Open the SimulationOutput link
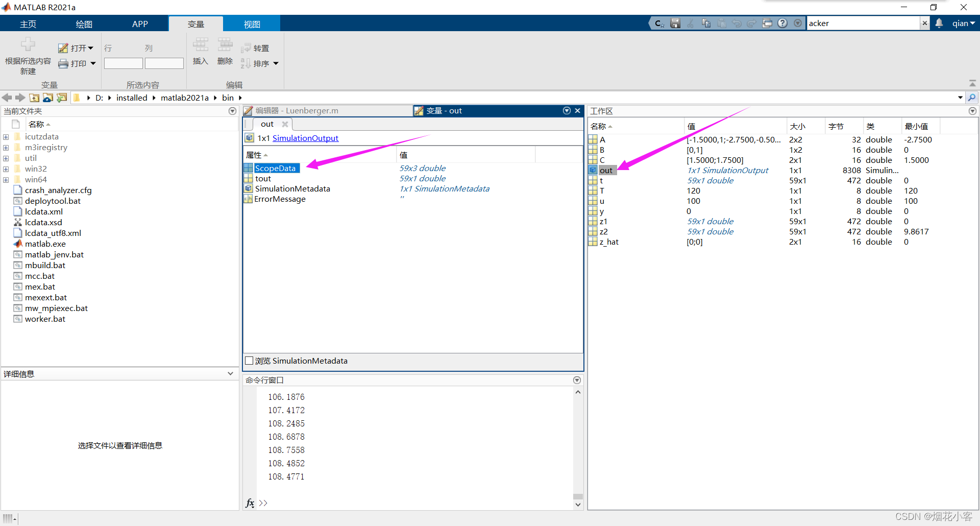The height and width of the screenshot is (526, 980). pyautogui.click(x=305, y=138)
